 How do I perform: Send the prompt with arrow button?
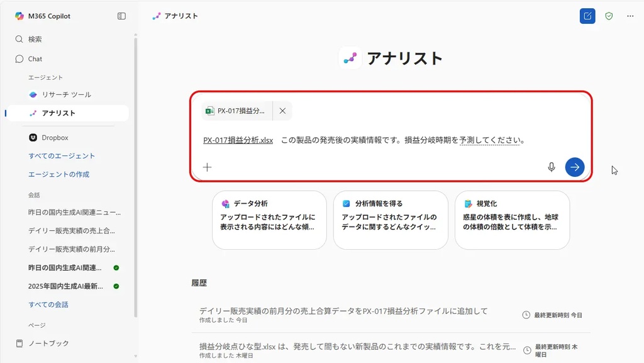coord(575,167)
